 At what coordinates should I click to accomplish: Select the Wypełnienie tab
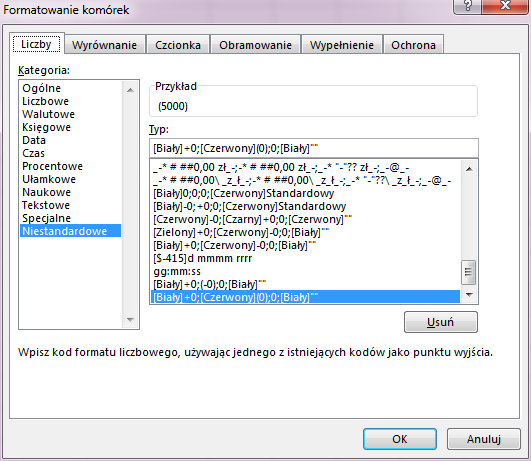click(342, 45)
